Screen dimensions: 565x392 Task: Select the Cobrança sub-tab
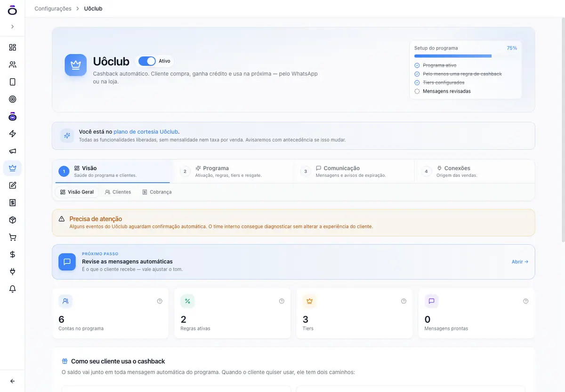click(x=157, y=192)
